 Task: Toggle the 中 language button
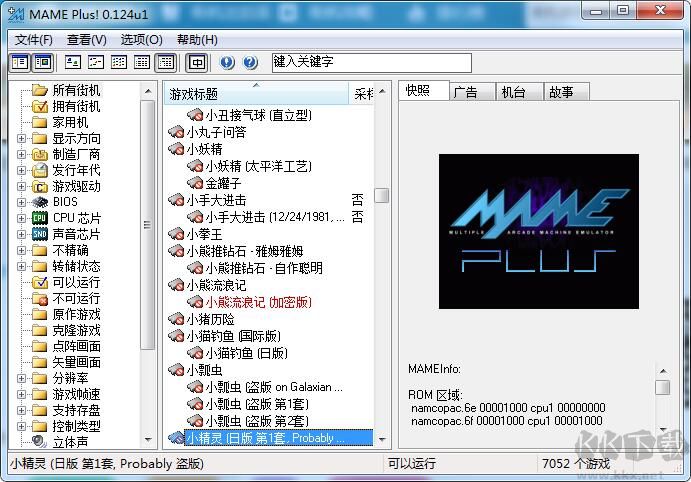[197, 62]
